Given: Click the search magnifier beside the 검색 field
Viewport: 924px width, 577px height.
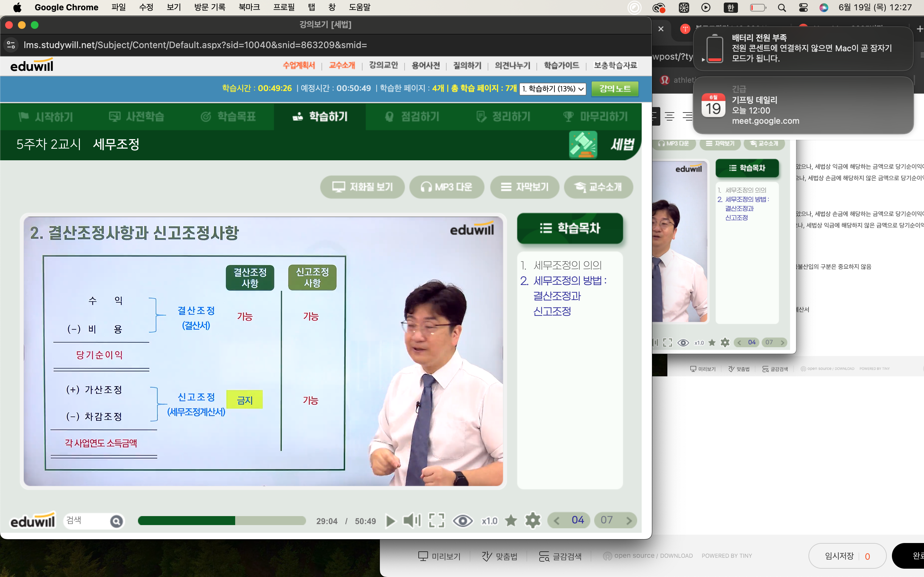Looking at the screenshot, I should click(116, 521).
